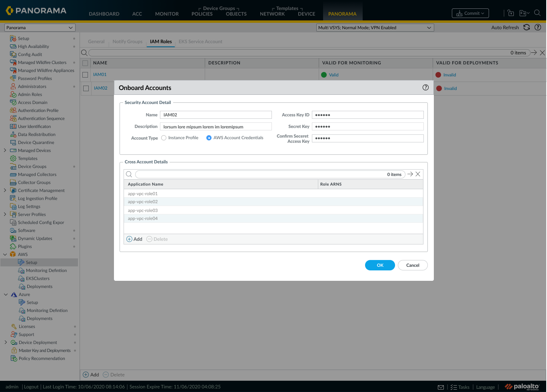547x392 pixels.
Task: Open the MONITOR main menu tab
Action: 167,14
